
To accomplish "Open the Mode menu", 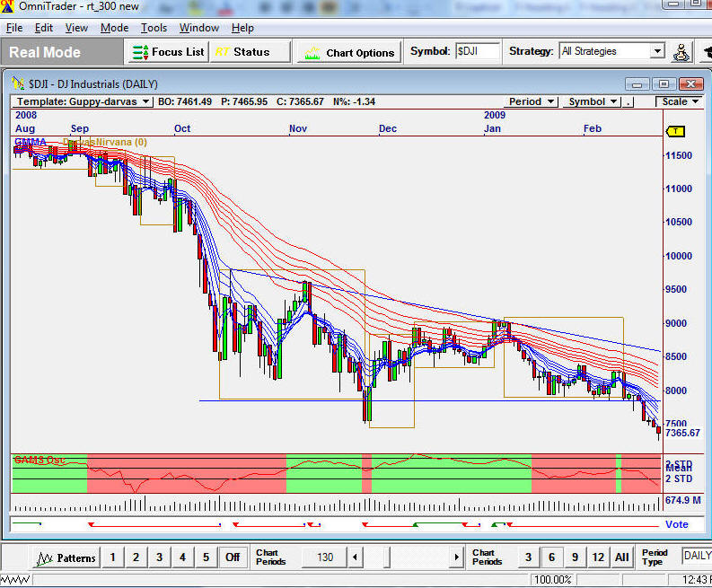I will click(114, 28).
